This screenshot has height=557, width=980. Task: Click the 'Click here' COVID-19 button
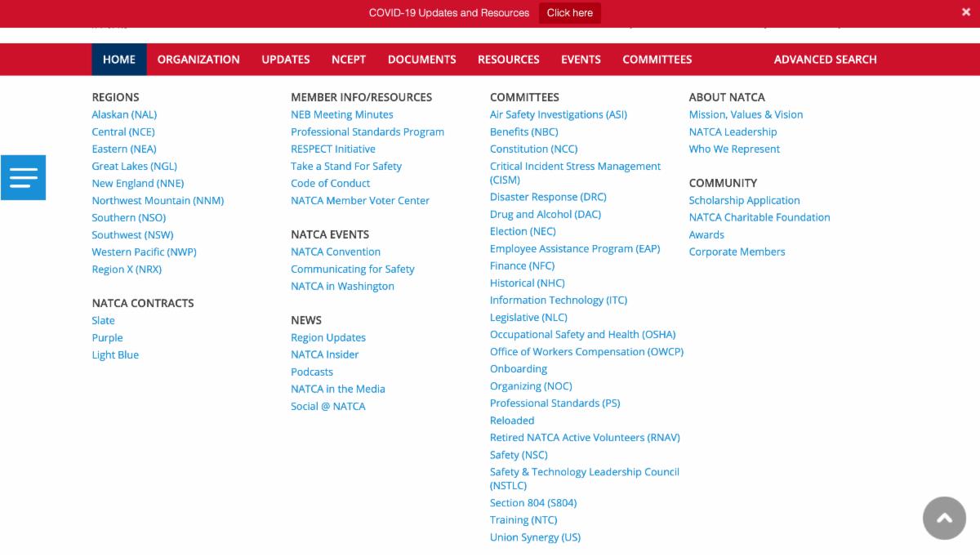click(570, 13)
